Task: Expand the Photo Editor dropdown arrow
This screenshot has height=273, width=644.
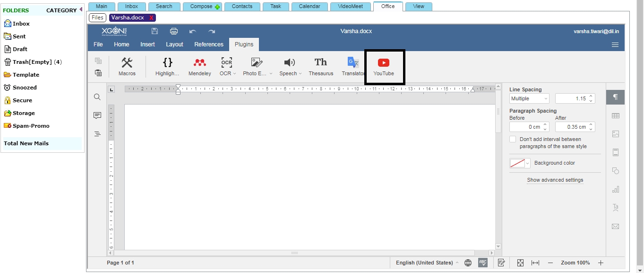Action: point(271,74)
